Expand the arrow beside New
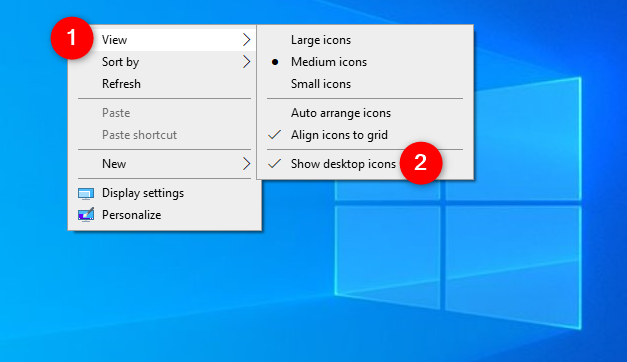This screenshot has width=627, height=362. [246, 164]
